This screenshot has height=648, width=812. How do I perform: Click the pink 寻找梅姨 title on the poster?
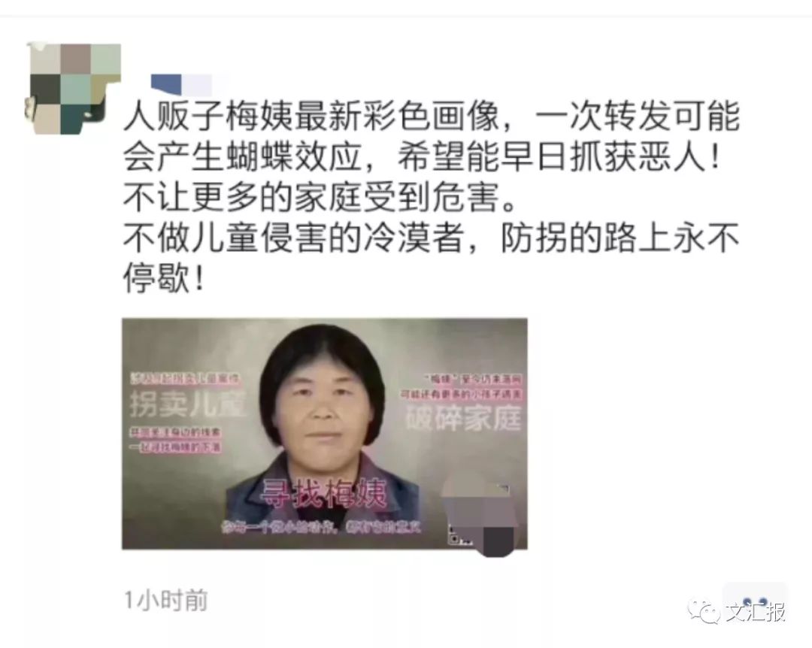point(323,493)
